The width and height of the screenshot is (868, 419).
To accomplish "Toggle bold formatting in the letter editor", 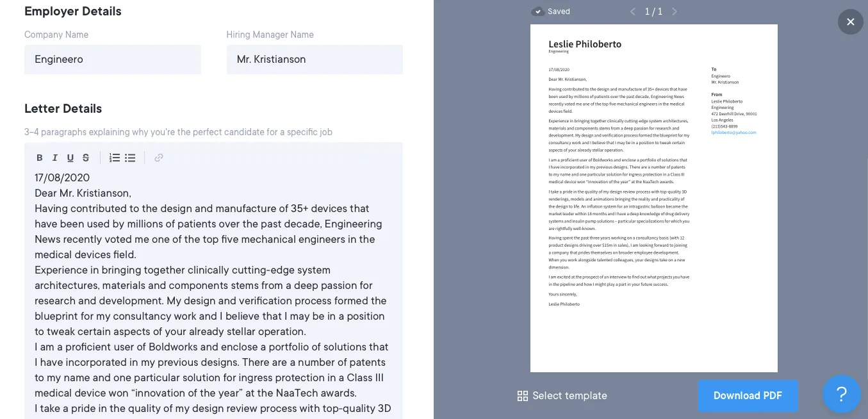I will [x=39, y=157].
